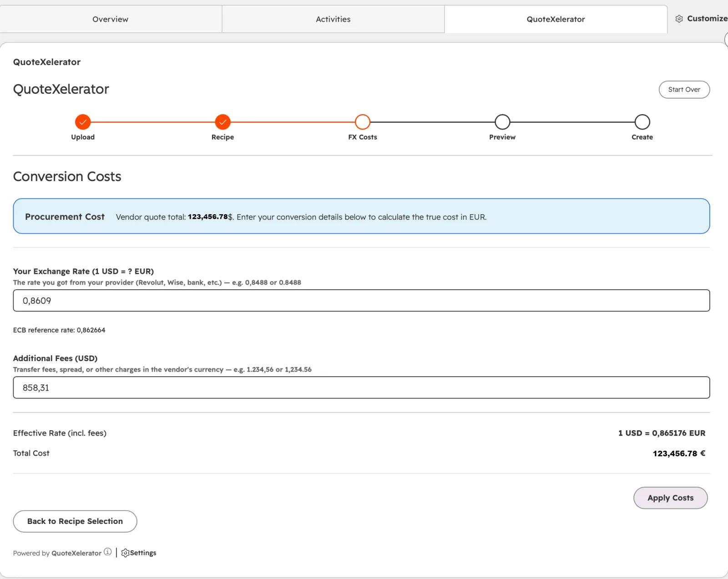Click the info icon beside QuoteXelerator footer
The height and width of the screenshot is (579, 728).
(x=107, y=552)
